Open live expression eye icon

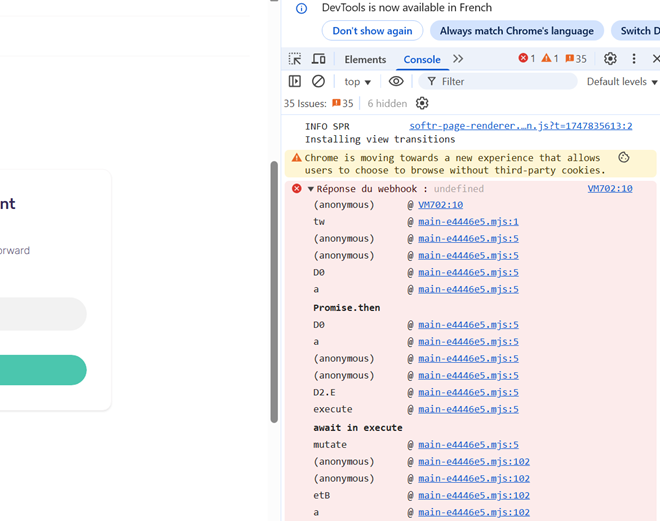[396, 81]
